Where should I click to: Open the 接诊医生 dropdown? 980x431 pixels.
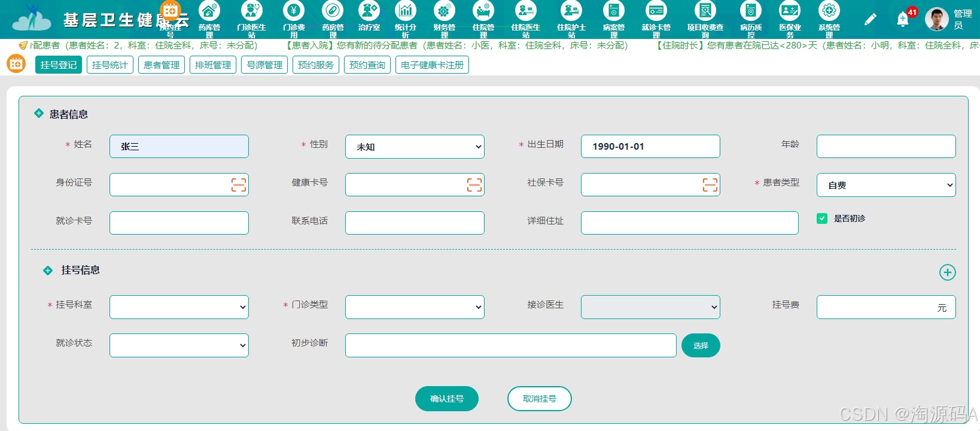coord(650,307)
